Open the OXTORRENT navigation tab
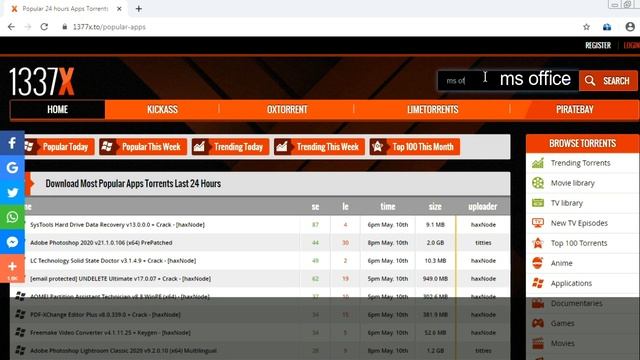This screenshot has width=640, height=360. tap(287, 109)
